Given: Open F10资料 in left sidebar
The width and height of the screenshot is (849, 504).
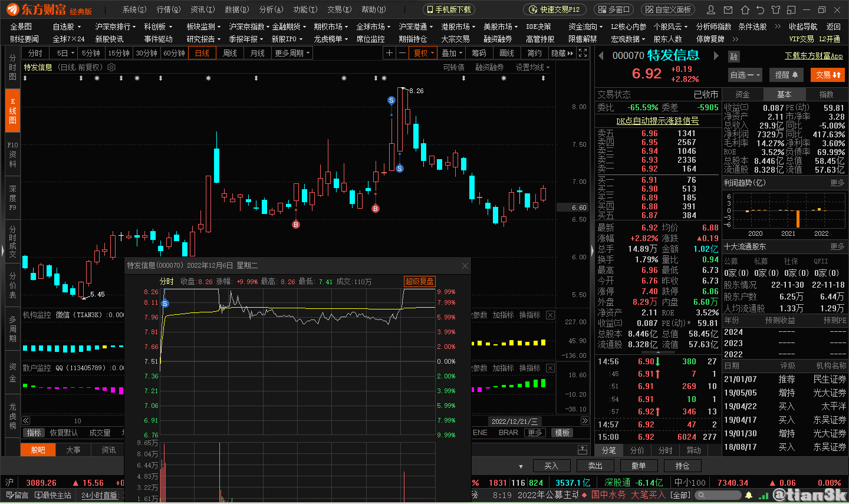Looking at the screenshot, I should click(x=12, y=154).
